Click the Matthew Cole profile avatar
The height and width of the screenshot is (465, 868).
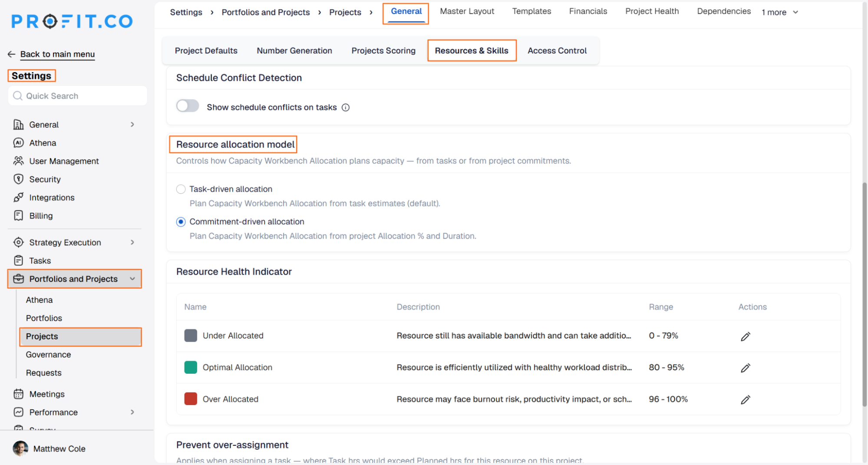pyautogui.click(x=20, y=448)
